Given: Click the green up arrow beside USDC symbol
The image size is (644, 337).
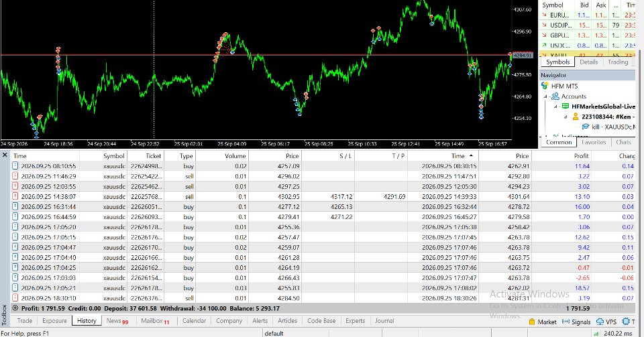Looking at the screenshot, I should pyautogui.click(x=545, y=46).
